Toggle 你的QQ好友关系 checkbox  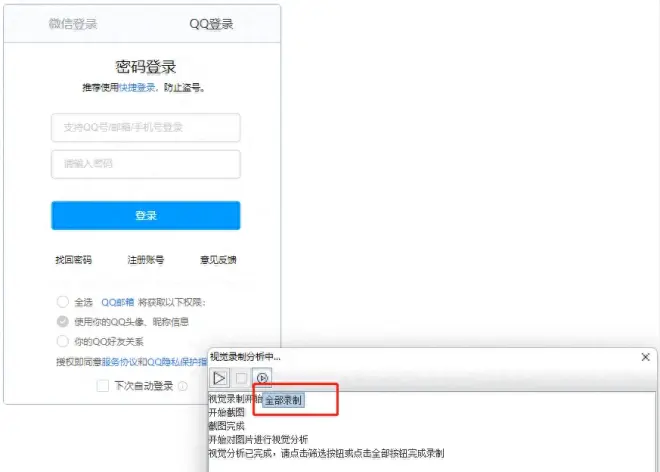[63, 341]
